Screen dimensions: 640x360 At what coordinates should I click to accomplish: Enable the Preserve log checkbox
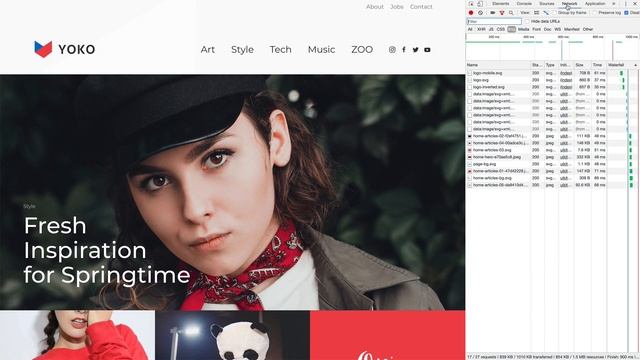click(x=595, y=13)
